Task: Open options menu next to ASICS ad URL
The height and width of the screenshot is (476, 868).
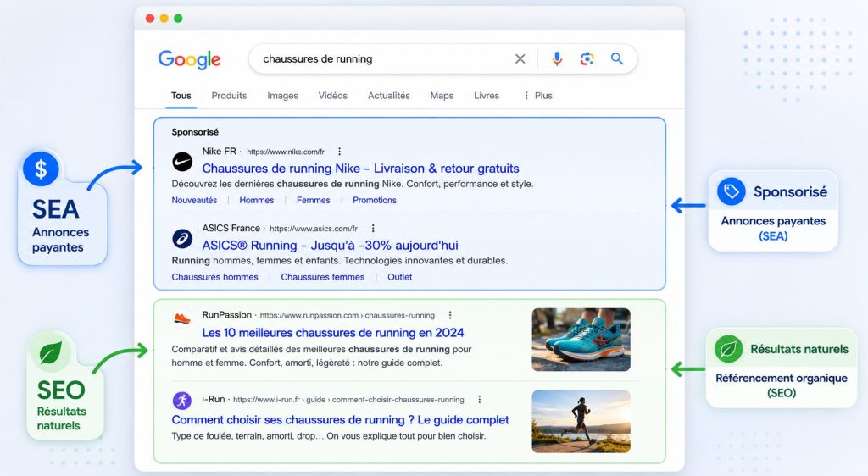Action: [373, 229]
